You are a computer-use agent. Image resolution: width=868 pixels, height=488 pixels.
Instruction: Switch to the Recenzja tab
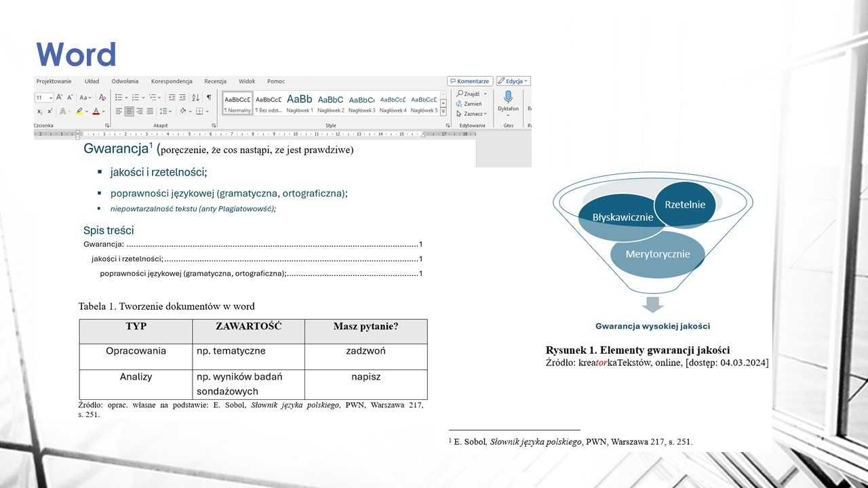[x=215, y=81]
